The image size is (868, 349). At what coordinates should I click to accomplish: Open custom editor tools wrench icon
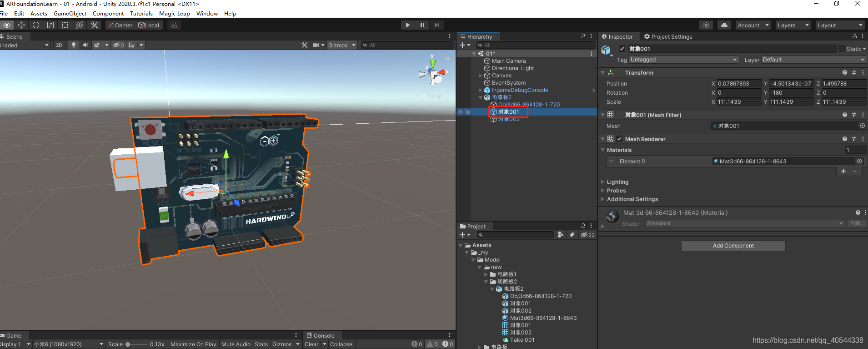[94, 25]
